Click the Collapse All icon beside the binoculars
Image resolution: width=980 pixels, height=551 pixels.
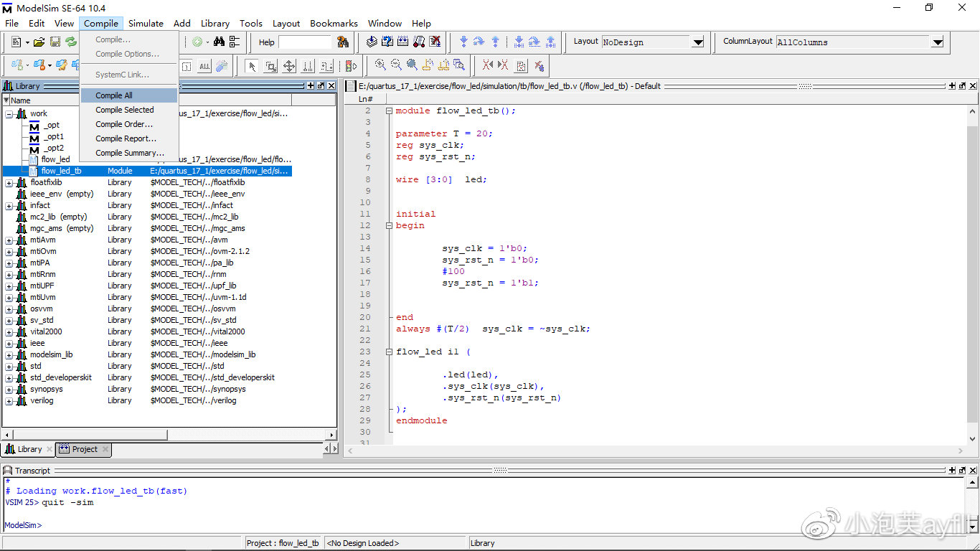(235, 42)
